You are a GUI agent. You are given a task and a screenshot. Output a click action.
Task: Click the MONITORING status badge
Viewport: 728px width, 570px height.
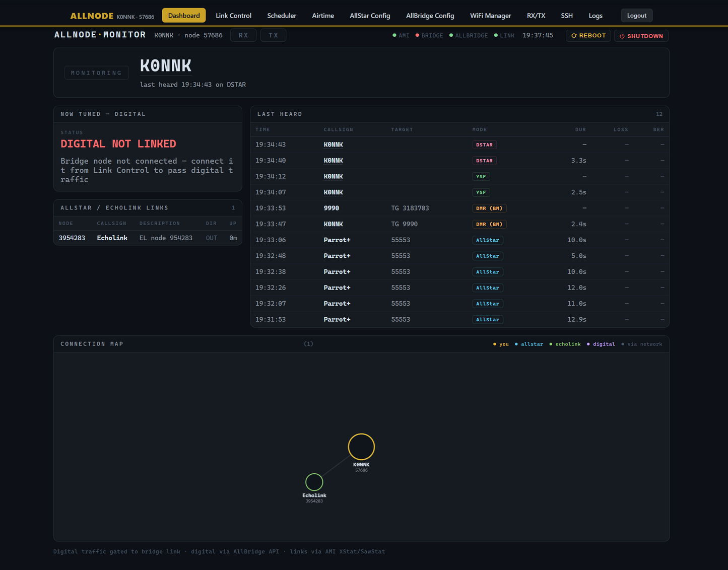point(97,73)
